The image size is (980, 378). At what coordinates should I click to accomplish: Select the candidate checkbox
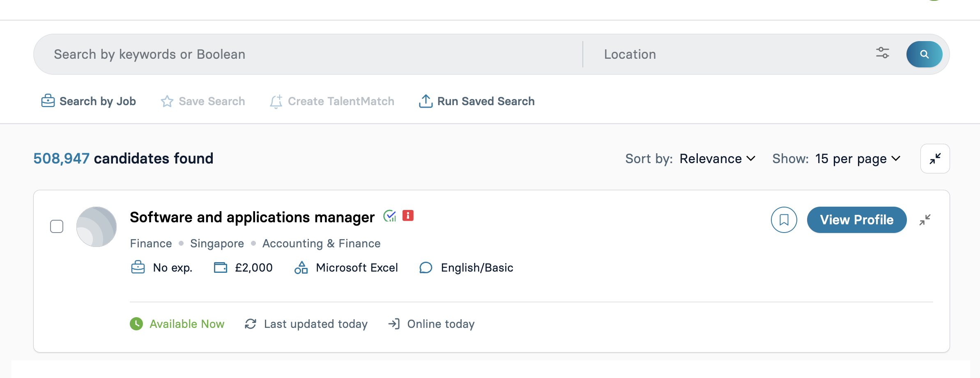(57, 226)
